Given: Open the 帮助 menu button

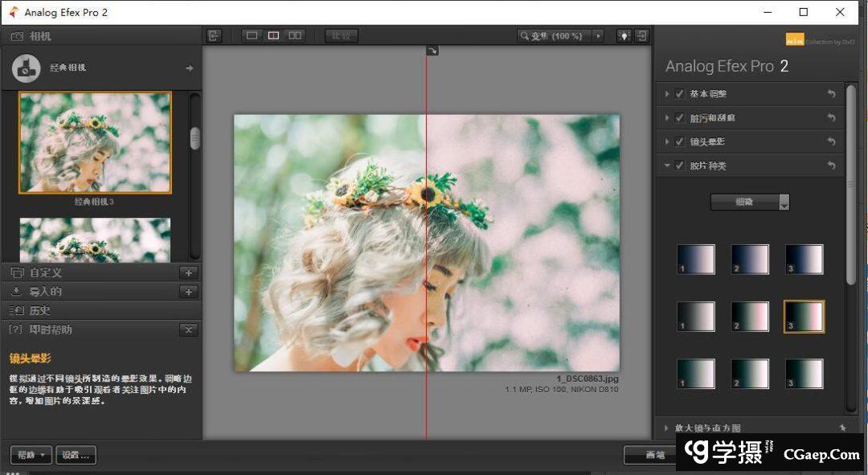Looking at the screenshot, I should coord(31,455).
